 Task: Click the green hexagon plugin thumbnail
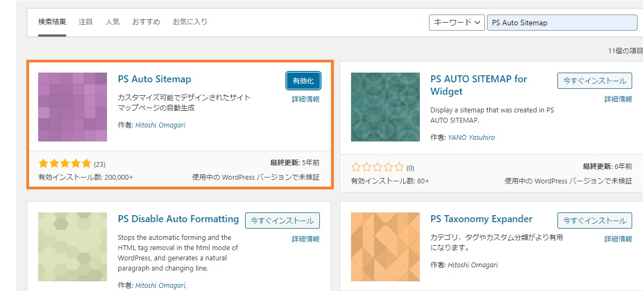(73, 246)
